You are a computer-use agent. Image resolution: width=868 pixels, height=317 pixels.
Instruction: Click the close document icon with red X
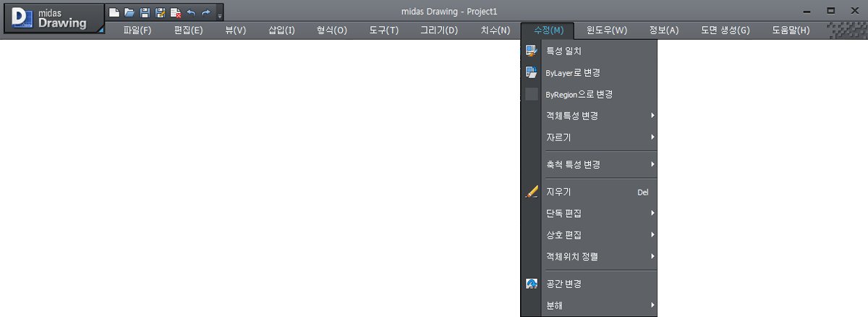176,12
